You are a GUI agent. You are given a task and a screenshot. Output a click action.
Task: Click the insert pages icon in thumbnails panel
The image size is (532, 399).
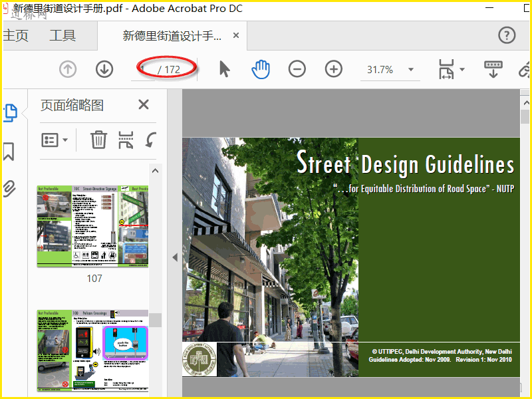126,140
